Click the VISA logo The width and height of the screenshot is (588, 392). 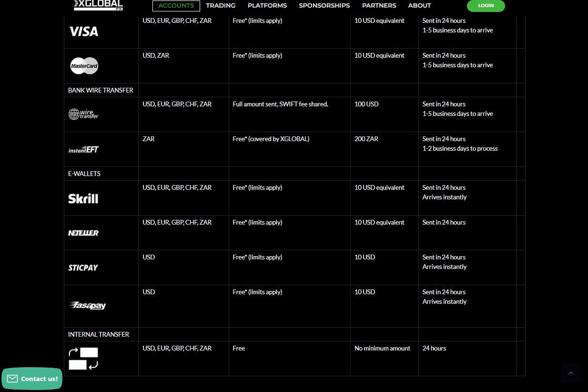83,31
